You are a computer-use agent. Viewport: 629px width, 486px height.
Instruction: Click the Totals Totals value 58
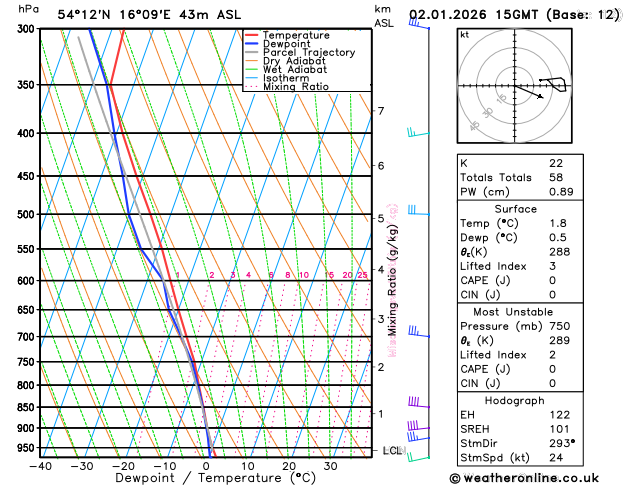point(556,178)
